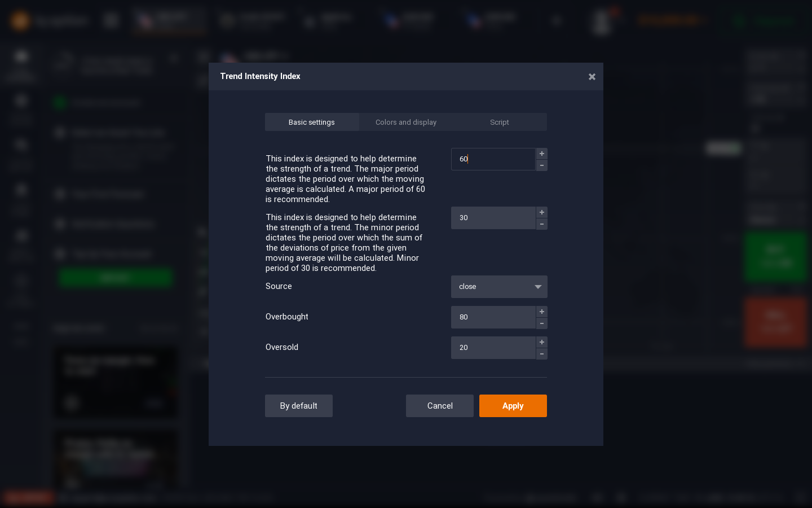Increase the major period value

tap(542, 154)
